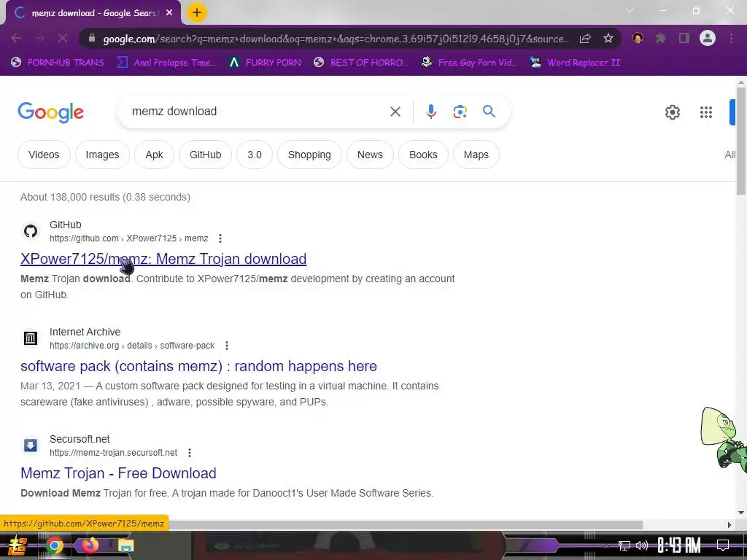The height and width of the screenshot is (560, 747).
Task: Open the XPower7125/memz Trojan download result
Action: [x=163, y=259]
